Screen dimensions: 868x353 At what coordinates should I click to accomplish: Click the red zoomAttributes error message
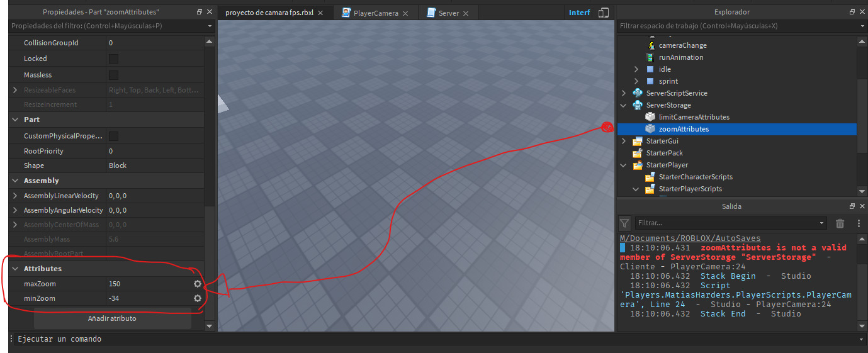[733, 252]
